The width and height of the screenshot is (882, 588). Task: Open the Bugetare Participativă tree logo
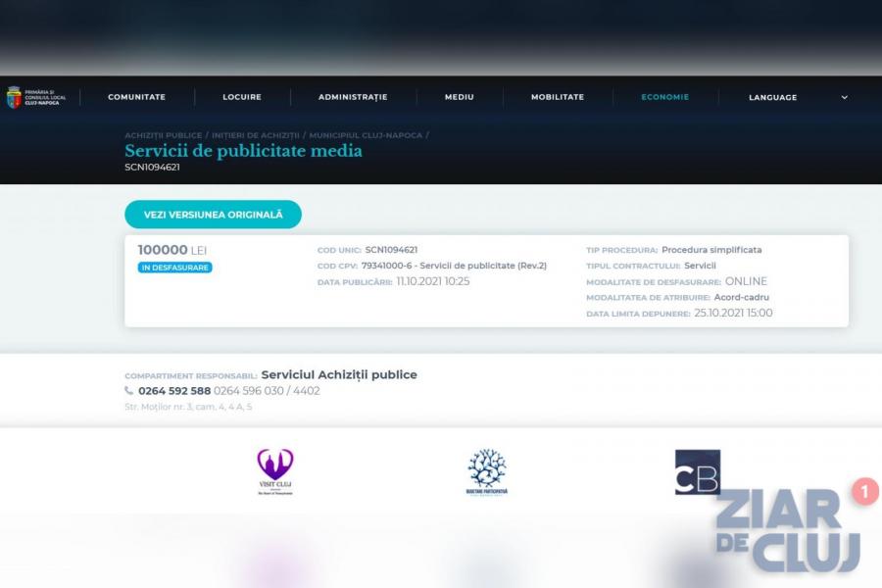point(486,470)
